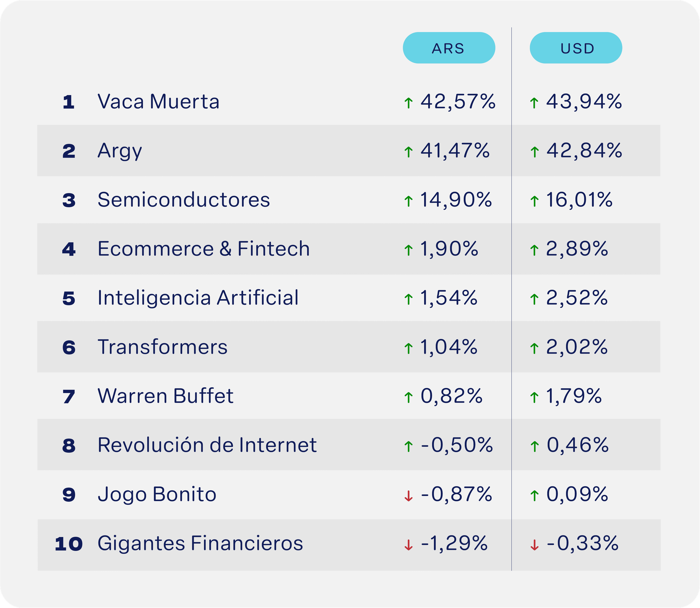Viewport: 700px width, 608px height.
Task: Click the green up arrow beside 42,57%
Action: coord(408,103)
